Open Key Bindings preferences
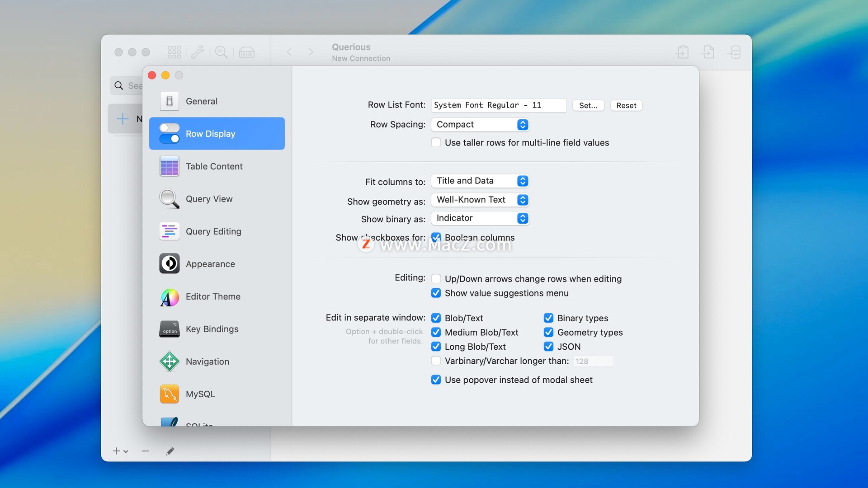The image size is (868, 488). click(217, 329)
